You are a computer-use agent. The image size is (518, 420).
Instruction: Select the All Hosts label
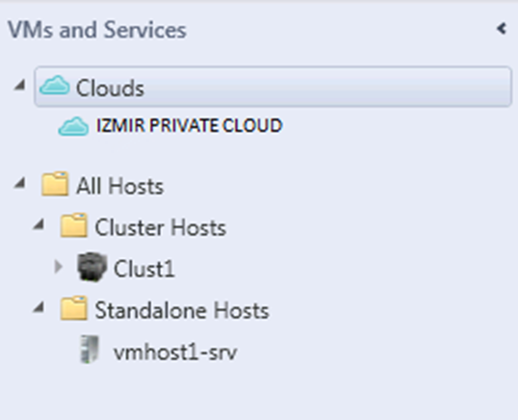[x=120, y=186]
